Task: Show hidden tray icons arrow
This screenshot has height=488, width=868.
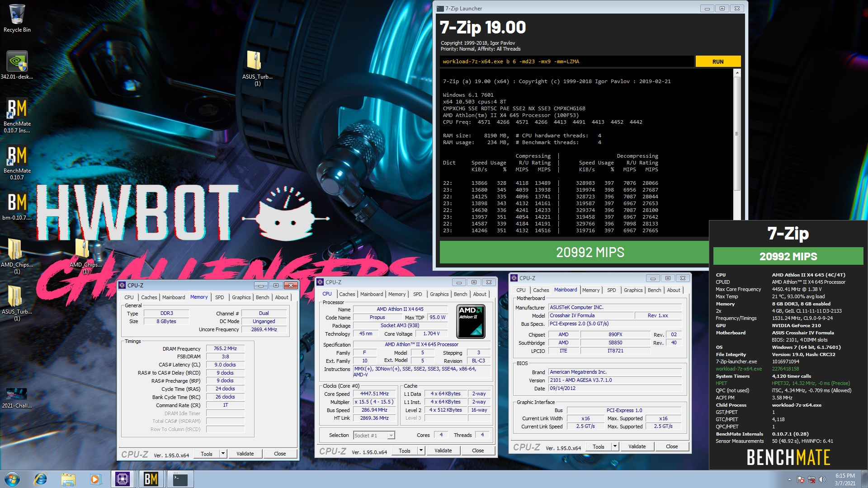Action: [x=790, y=479]
